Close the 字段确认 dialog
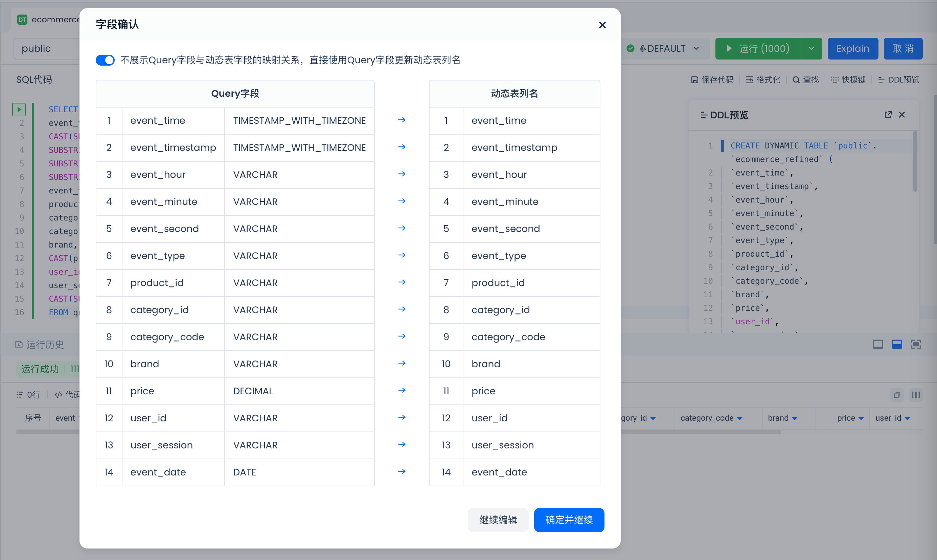 602,25
